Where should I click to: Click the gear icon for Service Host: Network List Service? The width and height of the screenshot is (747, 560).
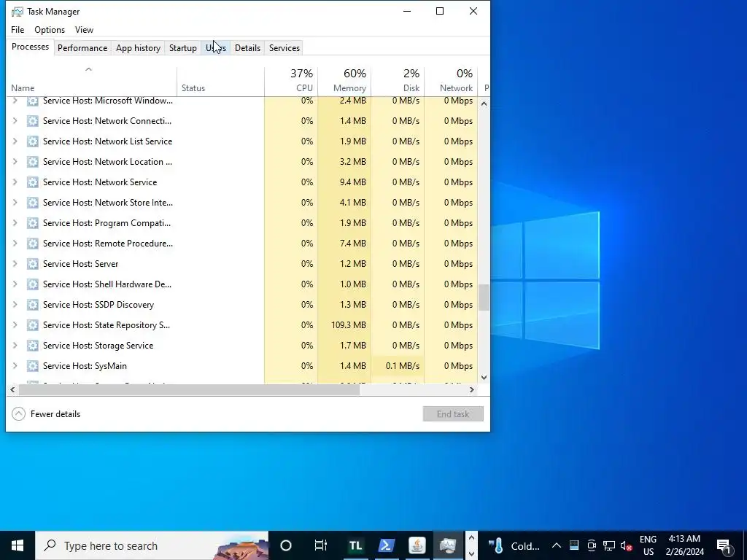pos(32,141)
